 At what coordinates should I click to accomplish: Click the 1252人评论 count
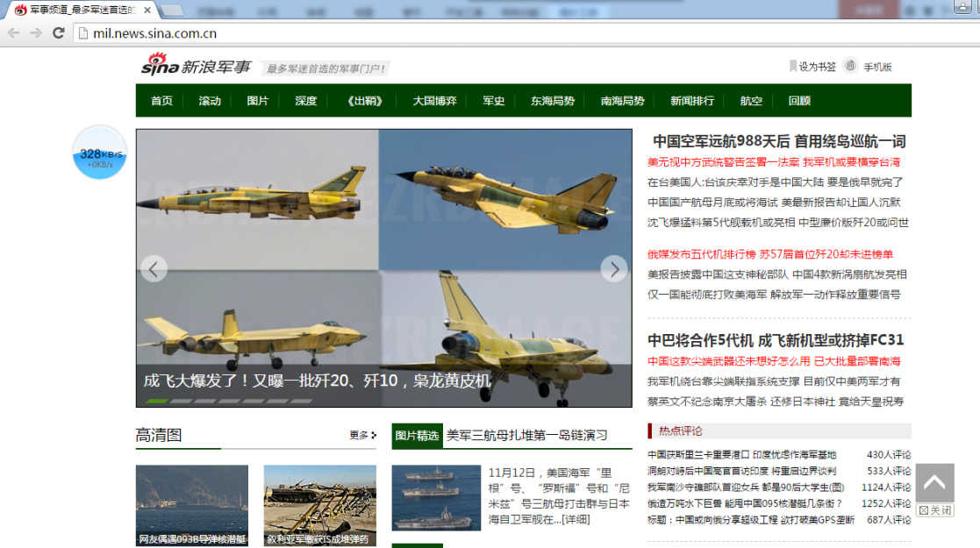pos(886,503)
